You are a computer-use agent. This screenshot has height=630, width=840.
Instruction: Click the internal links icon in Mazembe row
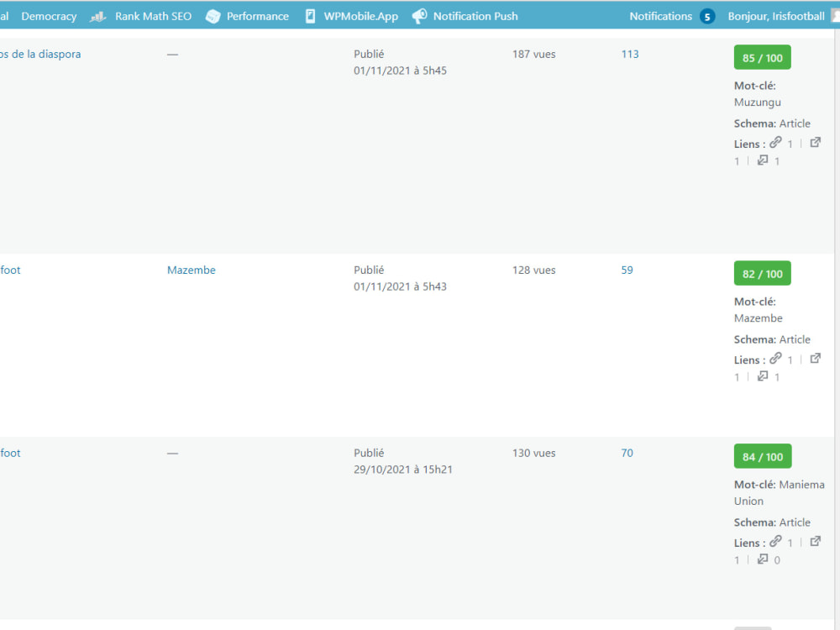tap(775, 359)
